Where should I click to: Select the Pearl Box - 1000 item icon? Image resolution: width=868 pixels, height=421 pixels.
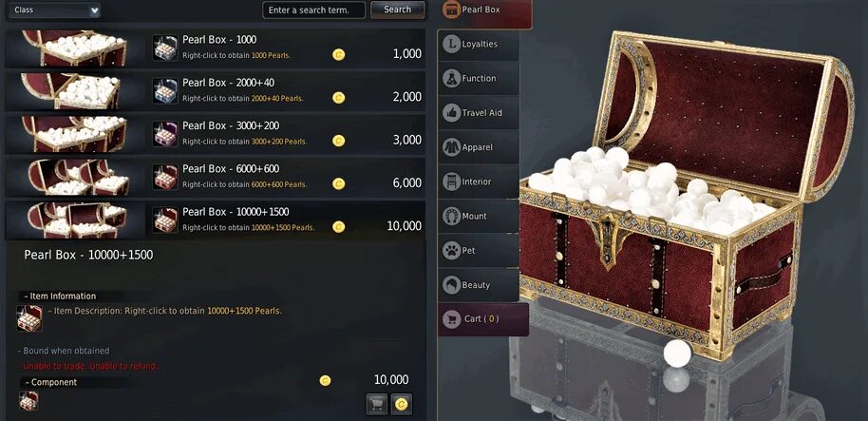(x=165, y=48)
